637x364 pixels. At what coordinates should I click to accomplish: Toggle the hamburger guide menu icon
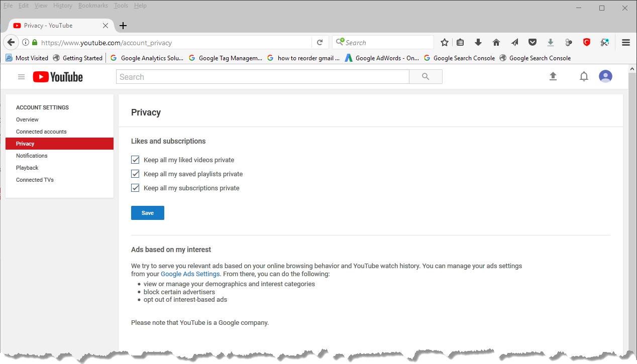pyautogui.click(x=21, y=77)
